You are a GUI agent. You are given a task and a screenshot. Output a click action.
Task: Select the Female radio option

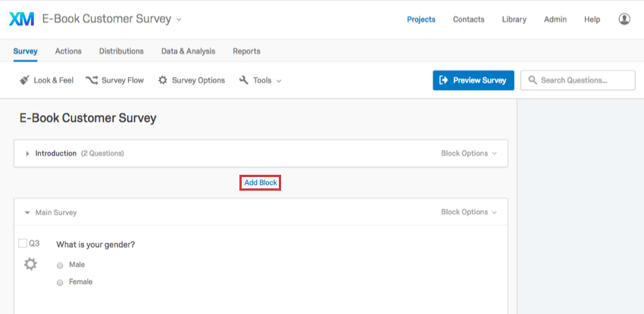point(60,282)
